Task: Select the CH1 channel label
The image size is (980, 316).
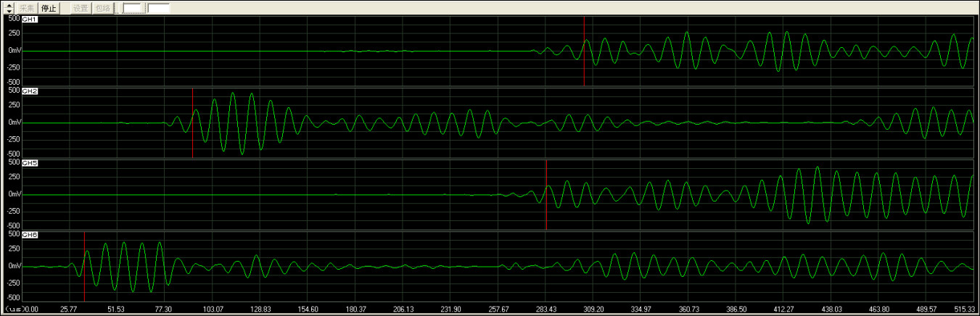Action: point(30,20)
